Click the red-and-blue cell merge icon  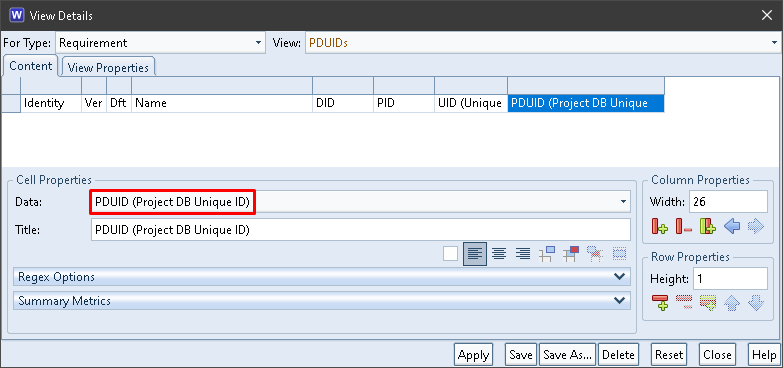pyautogui.click(x=571, y=254)
